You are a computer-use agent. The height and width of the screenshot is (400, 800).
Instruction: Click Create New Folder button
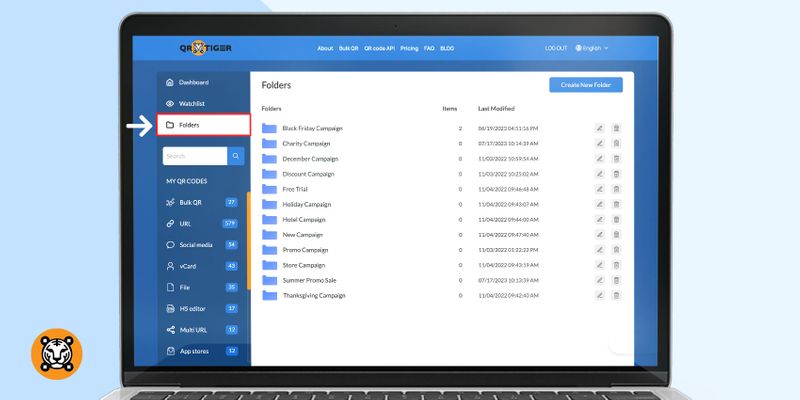pyautogui.click(x=586, y=85)
